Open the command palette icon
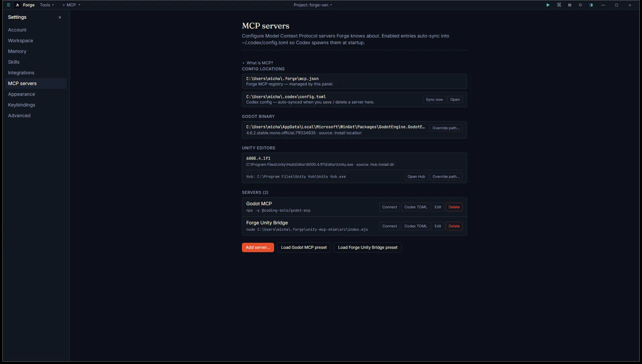This screenshot has height=364, width=642. point(559,5)
